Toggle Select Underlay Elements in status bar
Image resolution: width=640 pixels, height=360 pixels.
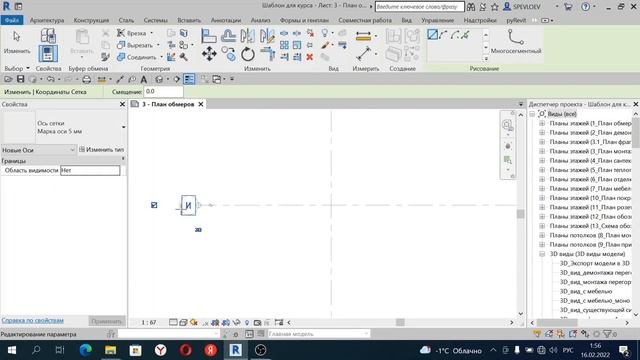549,334
